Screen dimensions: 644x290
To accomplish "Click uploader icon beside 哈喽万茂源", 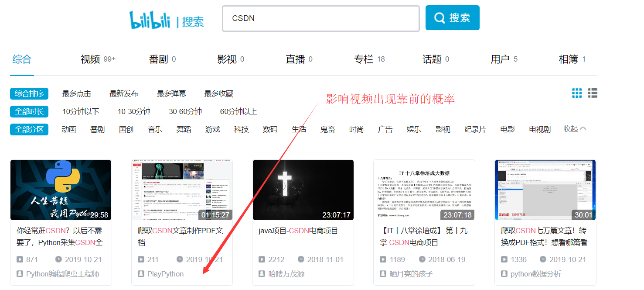I will (262, 274).
